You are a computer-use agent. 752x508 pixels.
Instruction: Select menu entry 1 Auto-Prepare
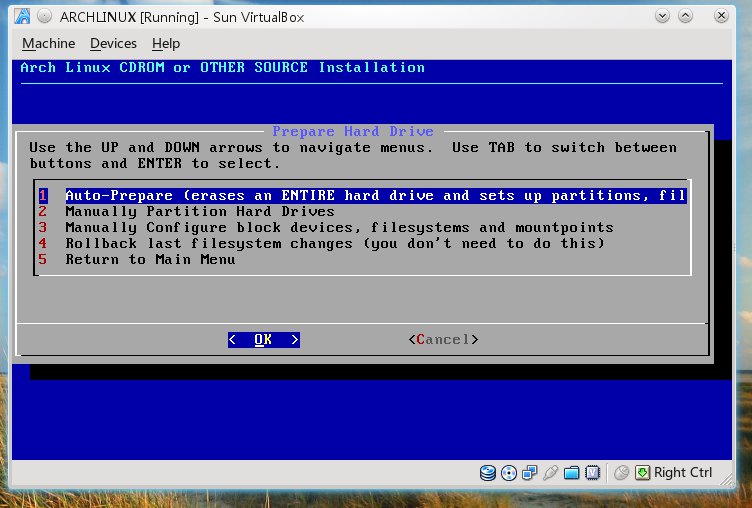[x=363, y=196]
